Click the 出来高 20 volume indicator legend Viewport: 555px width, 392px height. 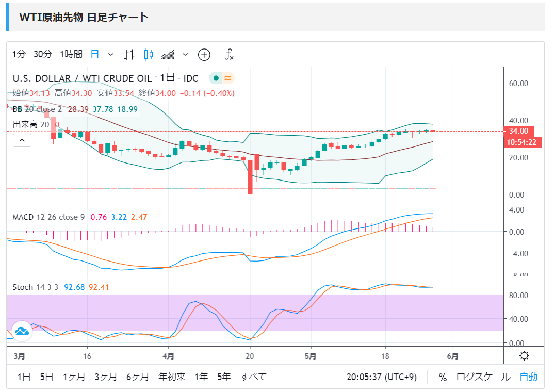(31, 124)
